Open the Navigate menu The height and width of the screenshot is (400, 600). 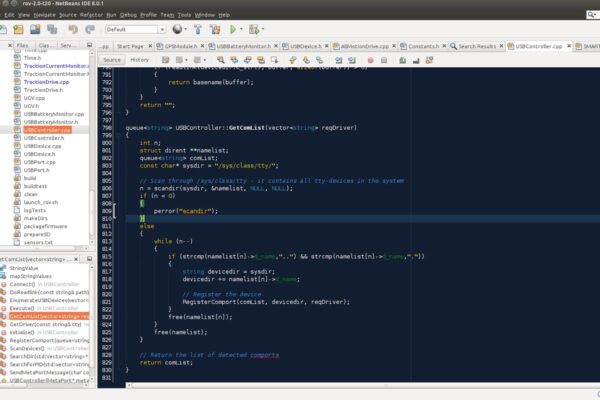(x=44, y=15)
